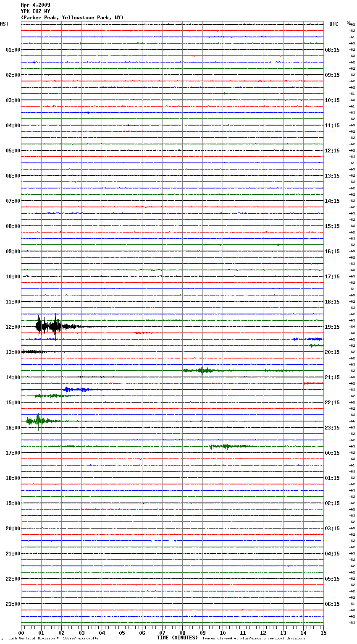Click the 'UTC' axis header
357x644 pixels.
click(x=334, y=24)
